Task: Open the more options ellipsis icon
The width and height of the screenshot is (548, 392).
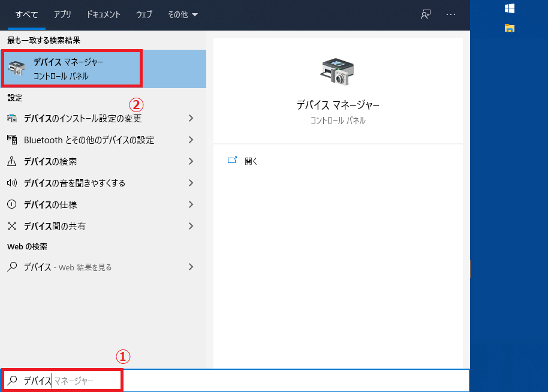Action: coord(451,15)
